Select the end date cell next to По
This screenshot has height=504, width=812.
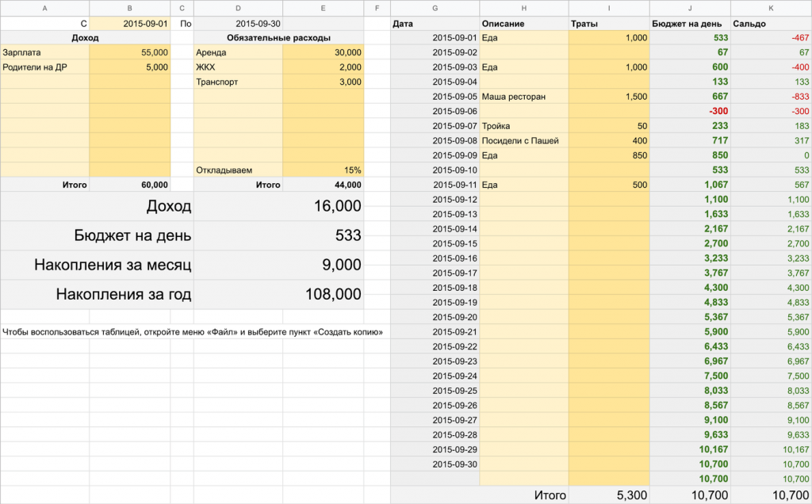click(238, 24)
